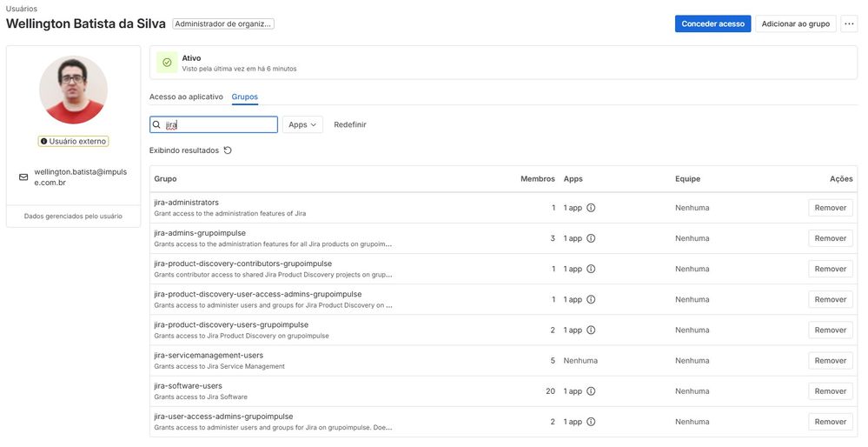Image resolution: width=868 pixels, height=447 pixels.
Task: Click info icon in jira-user-access-admins-grupoimpulse row
Action: tap(591, 422)
